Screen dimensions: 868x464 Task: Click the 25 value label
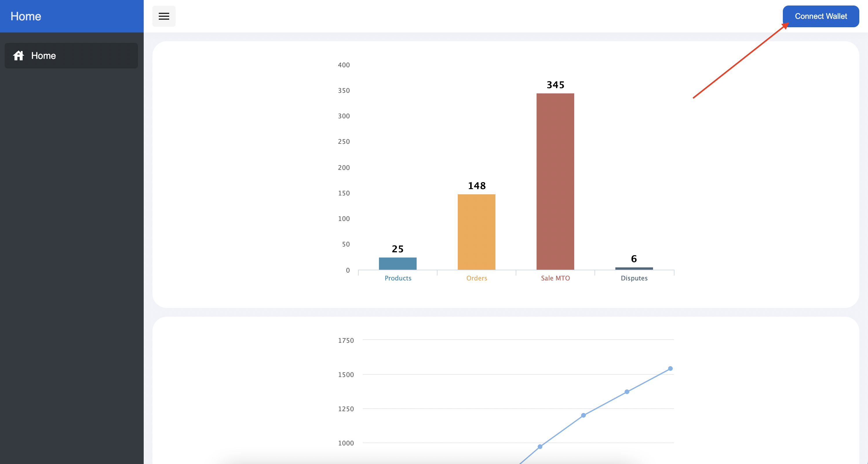397,249
